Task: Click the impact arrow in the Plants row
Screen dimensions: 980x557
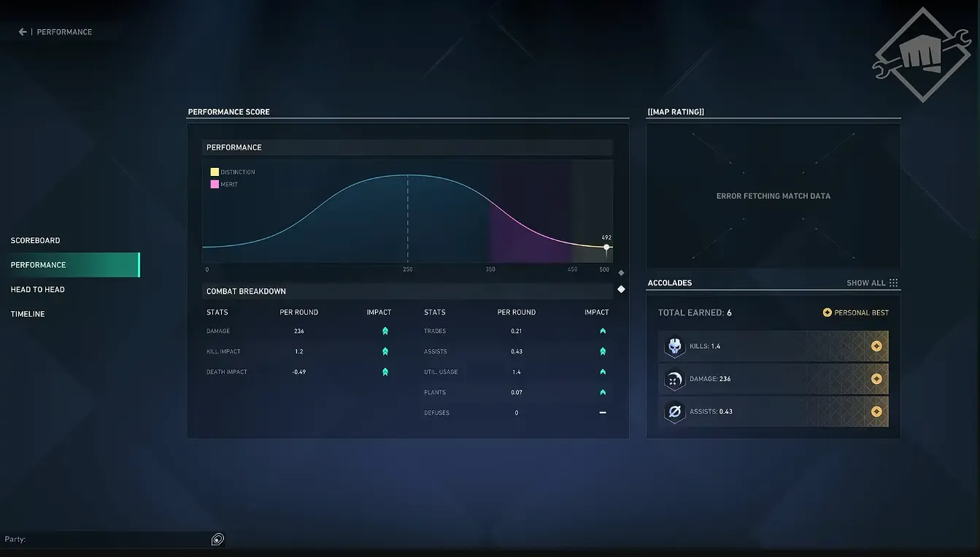Action: pyautogui.click(x=603, y=393)
